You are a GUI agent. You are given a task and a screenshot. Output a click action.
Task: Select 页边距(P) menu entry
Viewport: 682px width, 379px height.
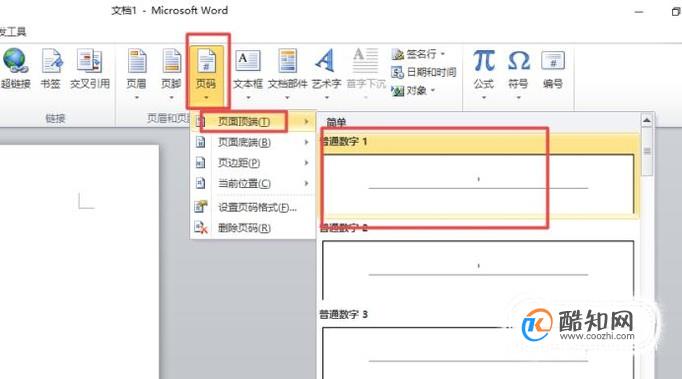[253, 163]
